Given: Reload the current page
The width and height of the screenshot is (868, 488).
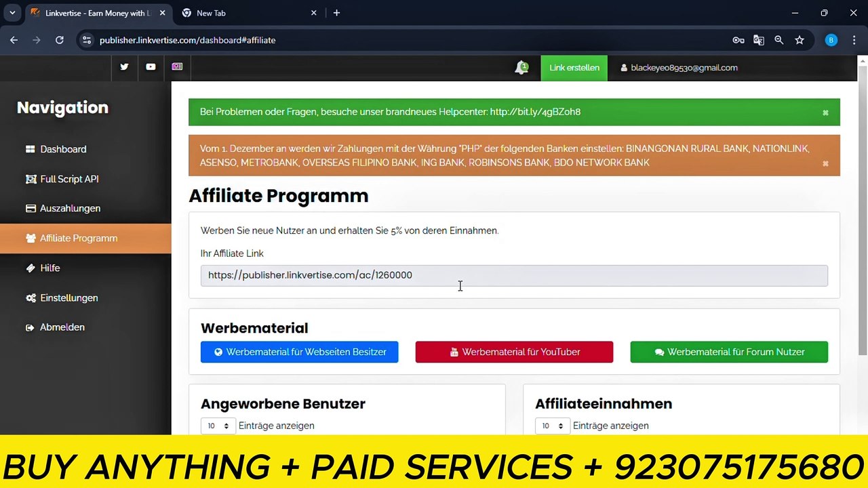Looking at the screenshot, I should 60,40.
